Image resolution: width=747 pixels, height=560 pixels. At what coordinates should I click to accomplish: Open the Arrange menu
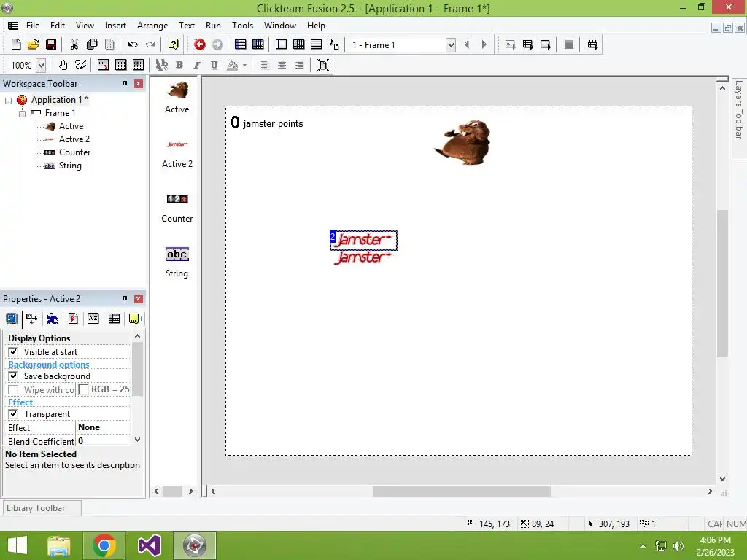tap(152, 26)
